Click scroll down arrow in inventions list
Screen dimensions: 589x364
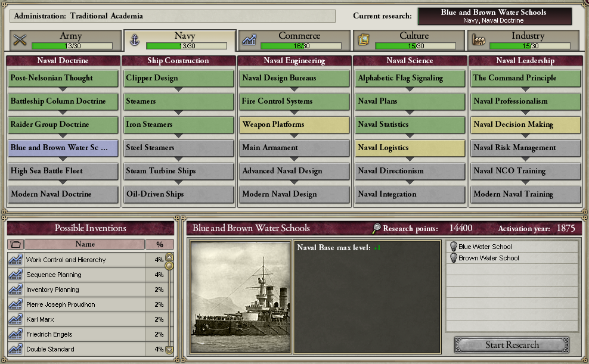click(x=169, y=350)
